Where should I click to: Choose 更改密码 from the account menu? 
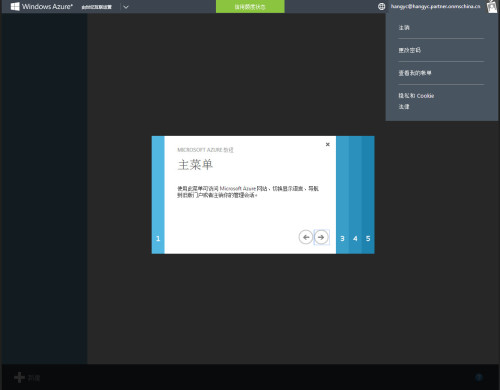409,50
